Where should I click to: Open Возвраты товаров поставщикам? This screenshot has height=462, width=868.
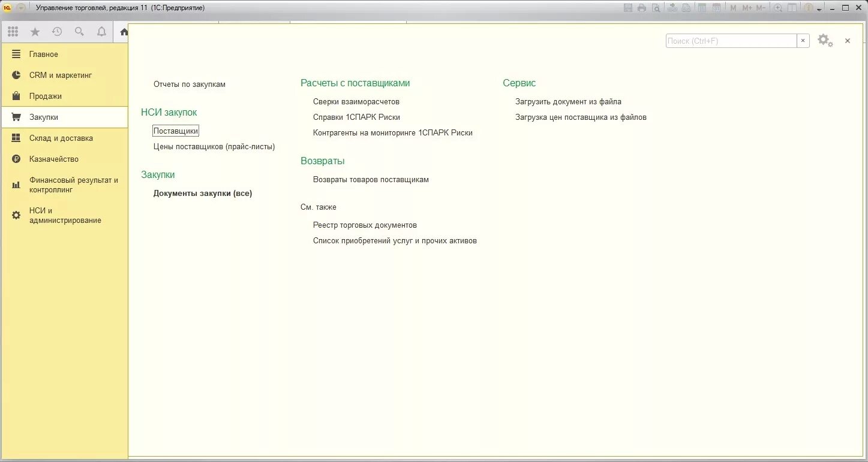tap(371, 180)
